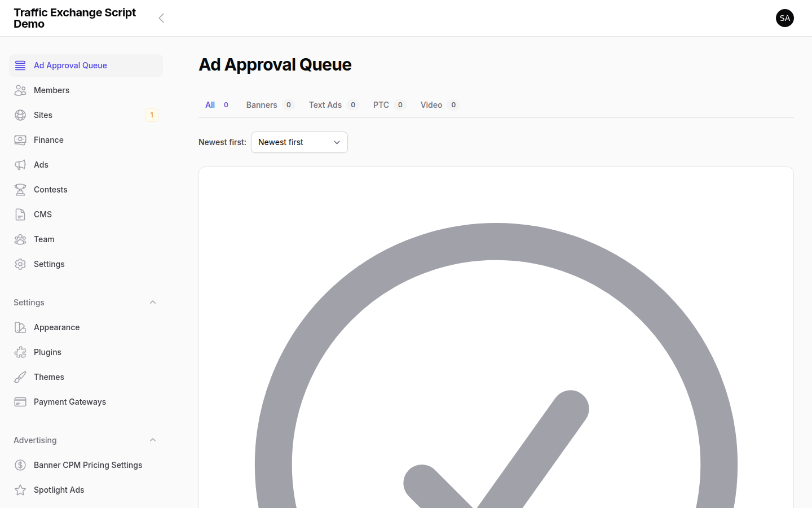Collapse the Advertising sidebar section
The height and width of the screenshot is (508, 812).
pyautogui.click(x=152, y=440)
